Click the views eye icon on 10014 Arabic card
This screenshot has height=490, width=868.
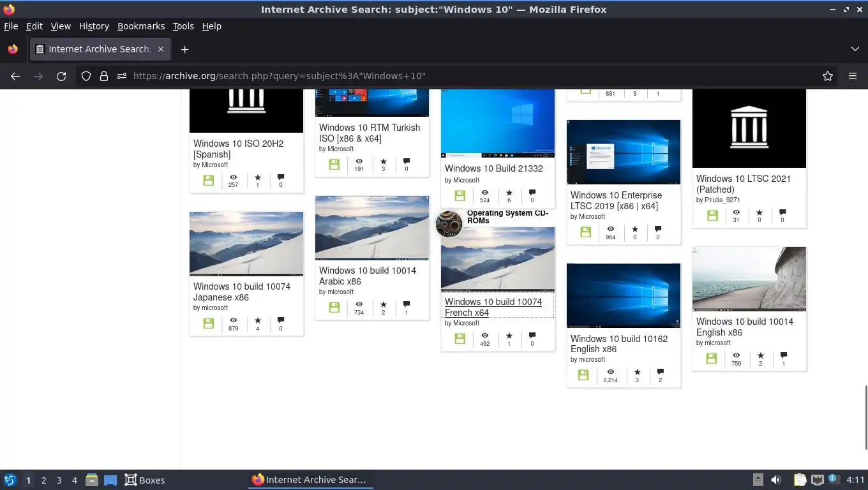(x=359, y=304)
